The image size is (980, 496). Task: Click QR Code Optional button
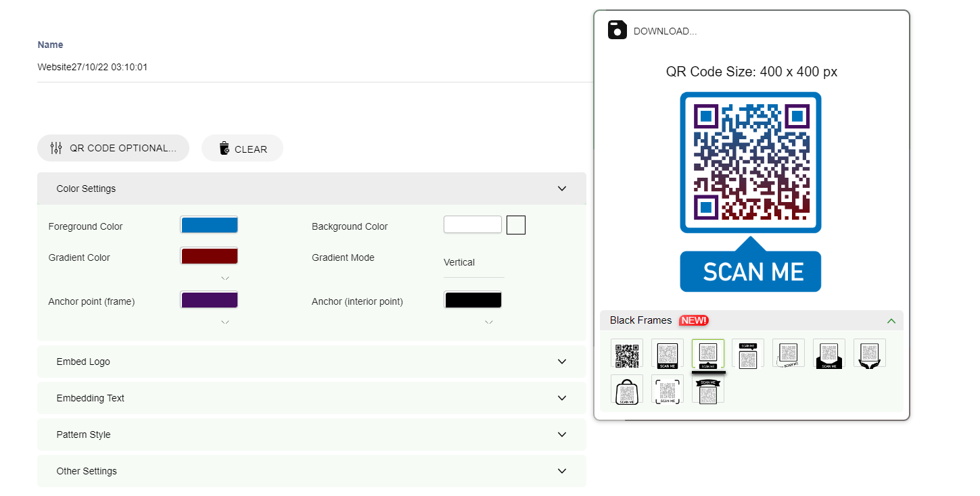[x=113, y=148]
